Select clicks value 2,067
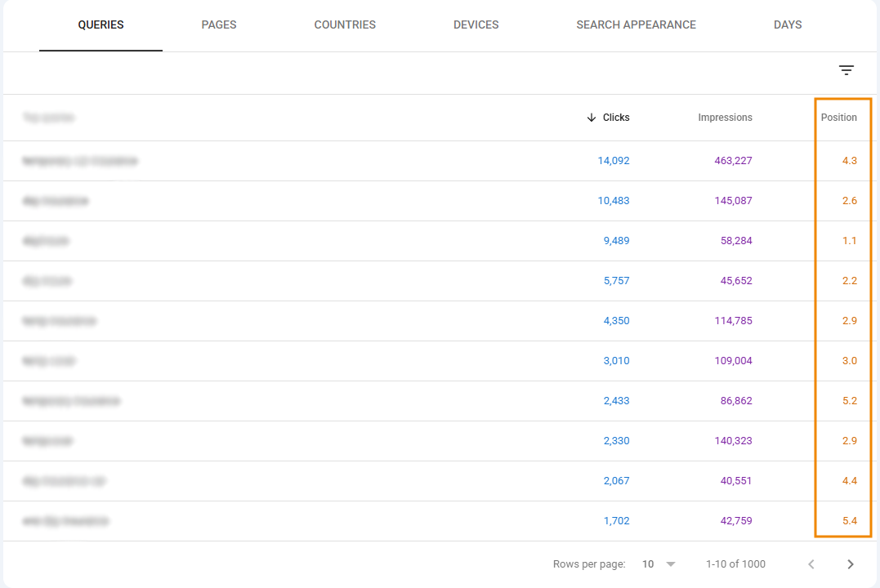 click(x=616, y=481)
